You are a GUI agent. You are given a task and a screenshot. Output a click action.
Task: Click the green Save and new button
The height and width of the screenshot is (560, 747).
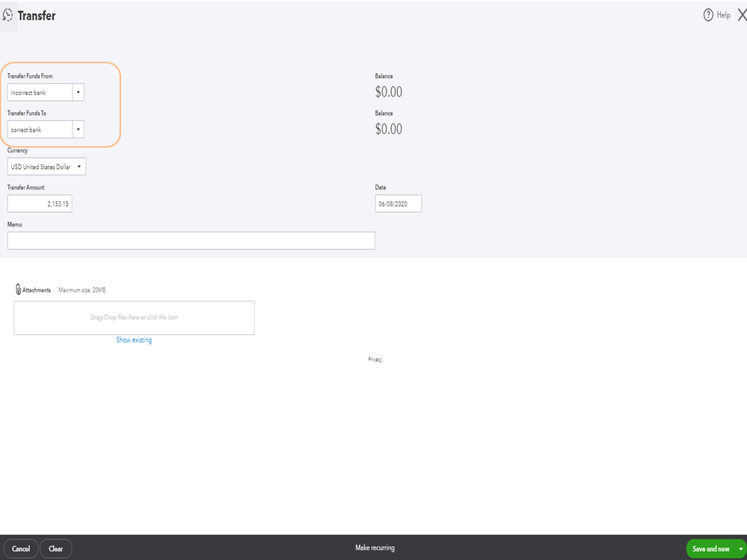(x=711, y=549)
